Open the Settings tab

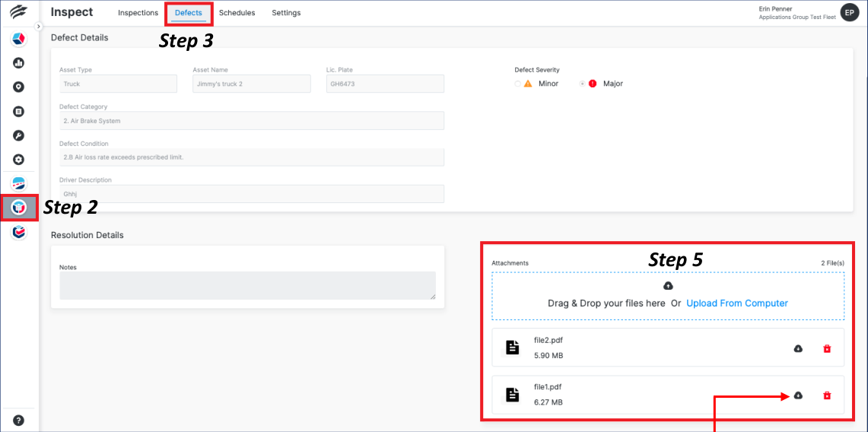point(286,13)
